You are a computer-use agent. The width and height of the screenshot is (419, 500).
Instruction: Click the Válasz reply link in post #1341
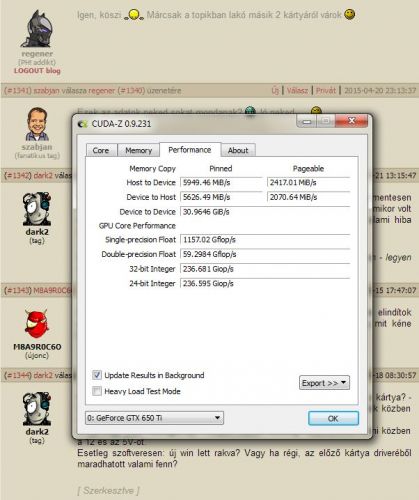[x=297, y=90]
